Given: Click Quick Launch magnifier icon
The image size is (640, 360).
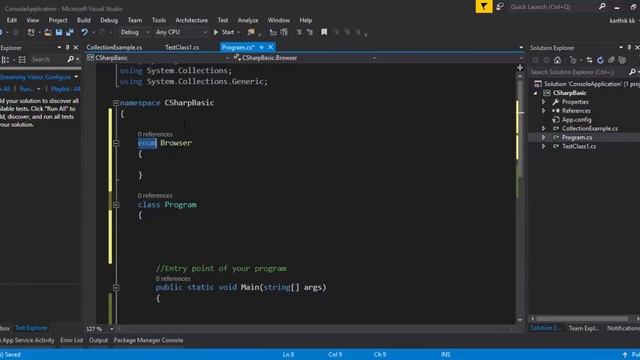Looking at the screenshot, I should pos(602,7).
